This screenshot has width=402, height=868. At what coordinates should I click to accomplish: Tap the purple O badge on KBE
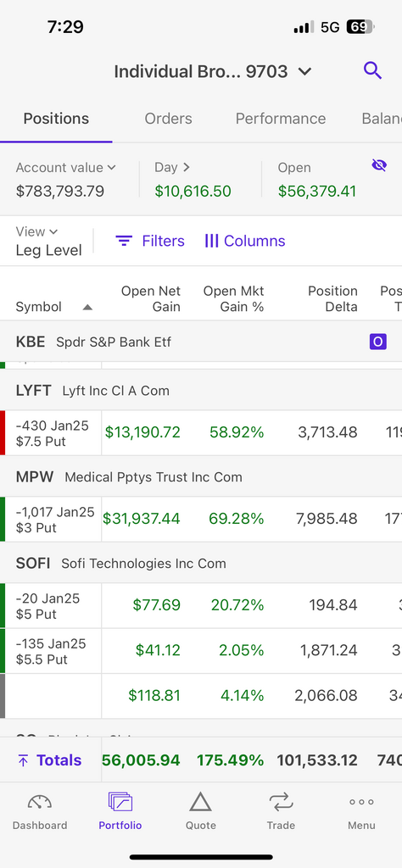[377, 342]
